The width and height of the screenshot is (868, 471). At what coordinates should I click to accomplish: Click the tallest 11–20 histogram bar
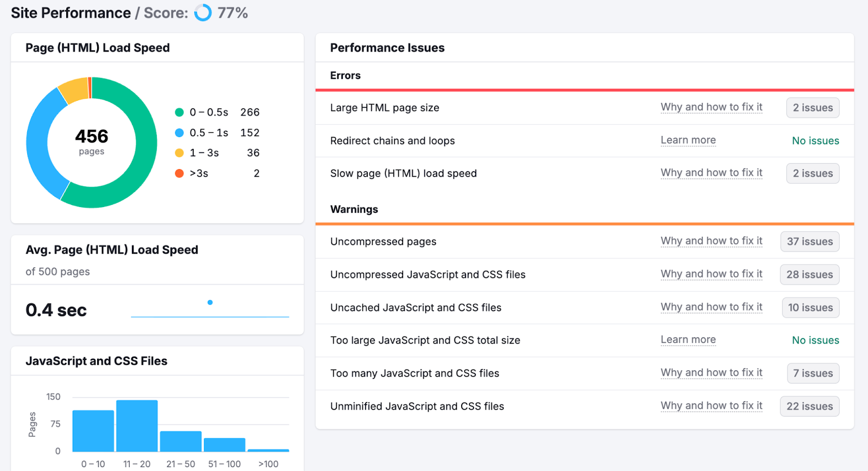click(x=136, y=425)
